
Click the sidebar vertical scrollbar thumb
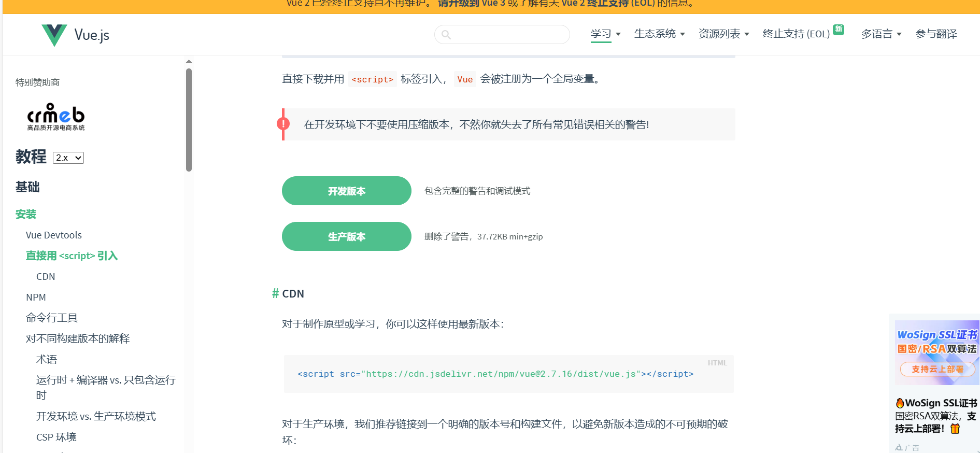[189, 119]
